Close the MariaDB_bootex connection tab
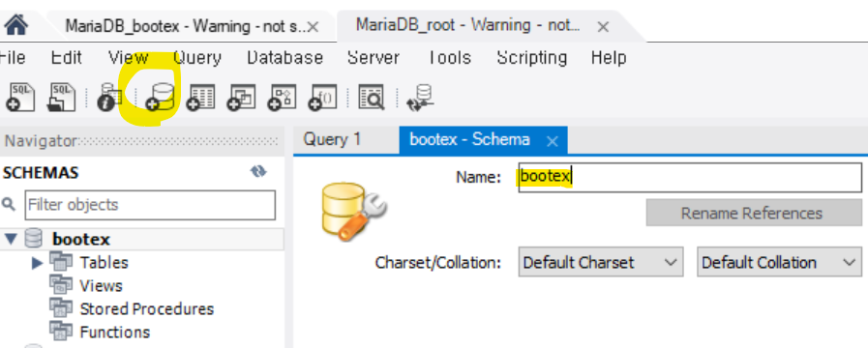 (x=313, y=27)
